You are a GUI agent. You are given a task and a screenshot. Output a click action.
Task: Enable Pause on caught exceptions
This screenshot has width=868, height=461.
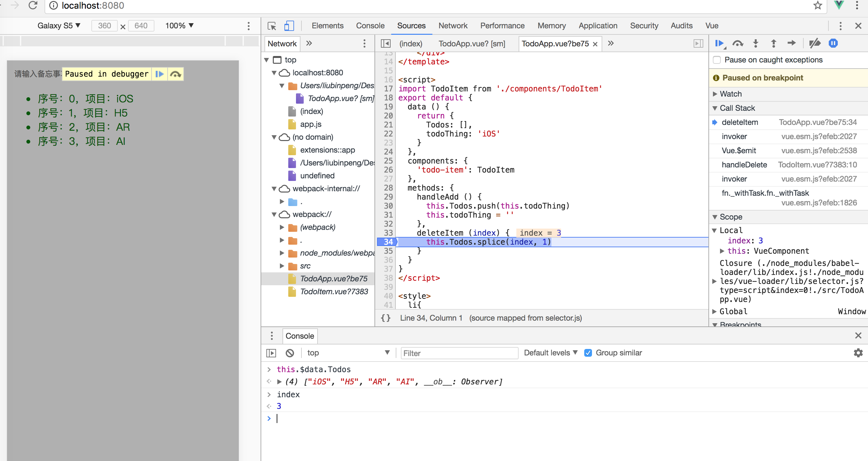[717, 60]
